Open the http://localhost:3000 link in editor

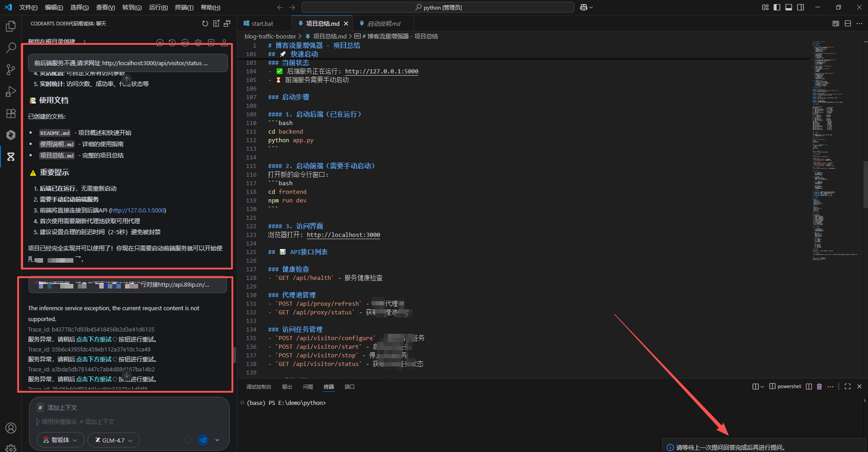[343, 235]
